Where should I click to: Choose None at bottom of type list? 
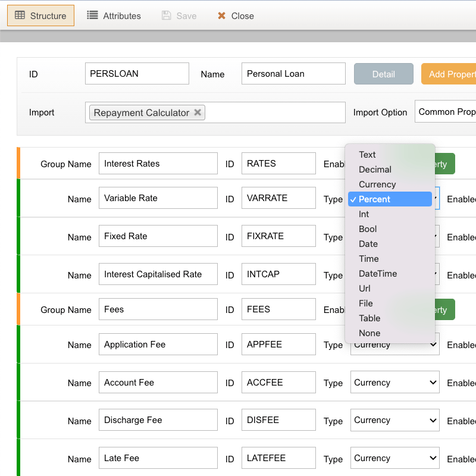pyautogui.click(x=369, y=333)
